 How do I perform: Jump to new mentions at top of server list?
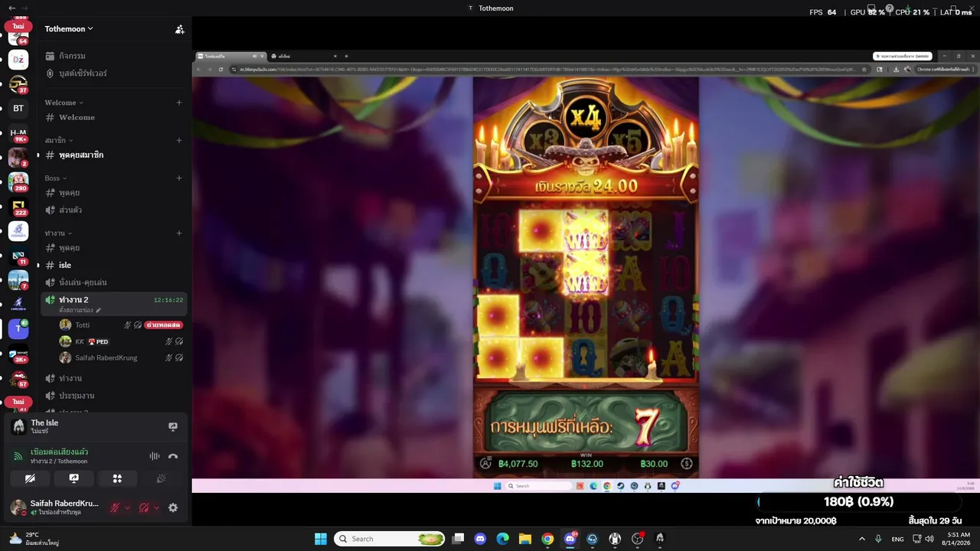tap(18, 26)
